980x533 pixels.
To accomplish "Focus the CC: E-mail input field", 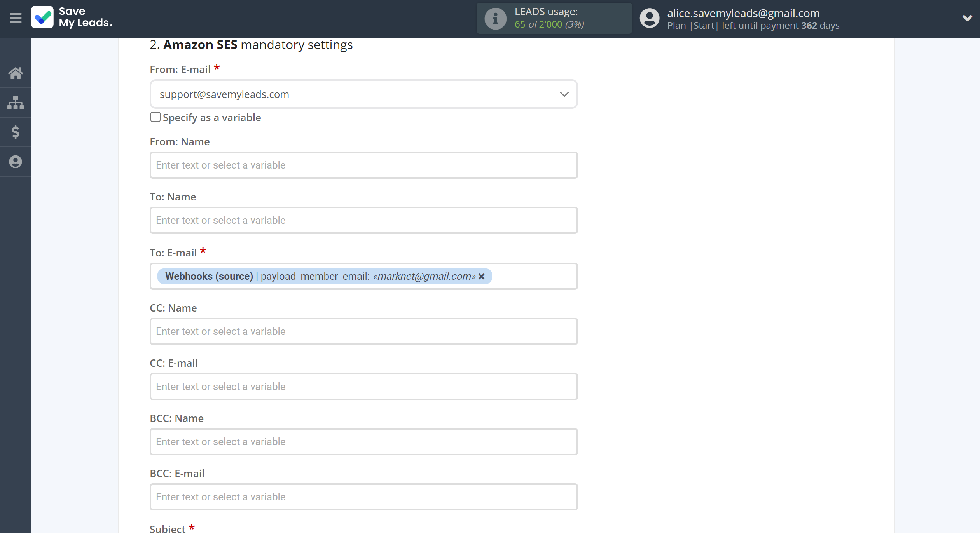I will [x=363, y=387].
